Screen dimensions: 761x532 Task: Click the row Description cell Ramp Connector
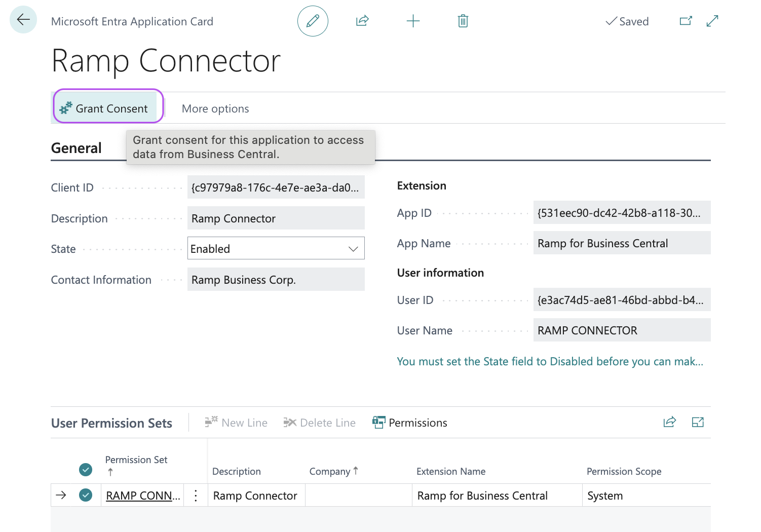click(x=256, y=496)
